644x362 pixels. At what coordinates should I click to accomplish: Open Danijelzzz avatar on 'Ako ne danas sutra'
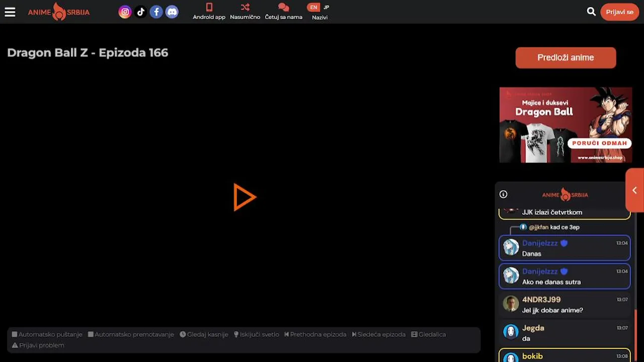point(511,275)
